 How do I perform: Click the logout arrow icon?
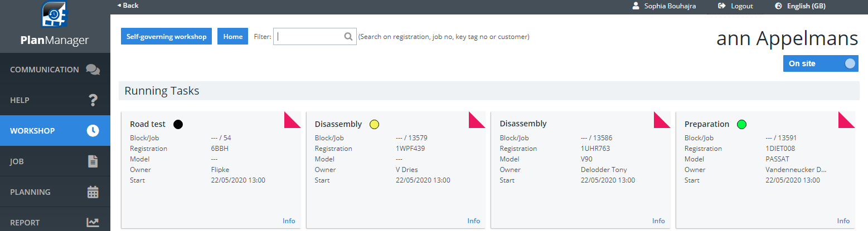coord(722,6)
